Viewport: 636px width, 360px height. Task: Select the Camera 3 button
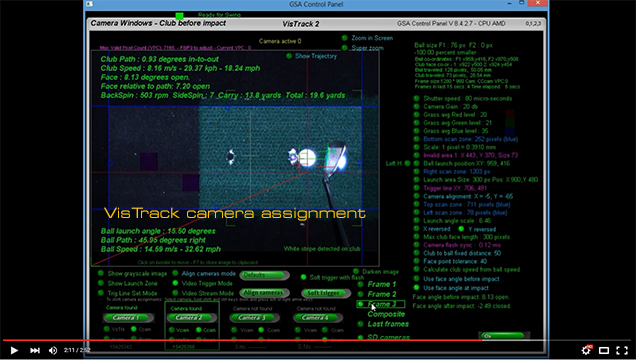pyautogui.click(x=254, y=317)
